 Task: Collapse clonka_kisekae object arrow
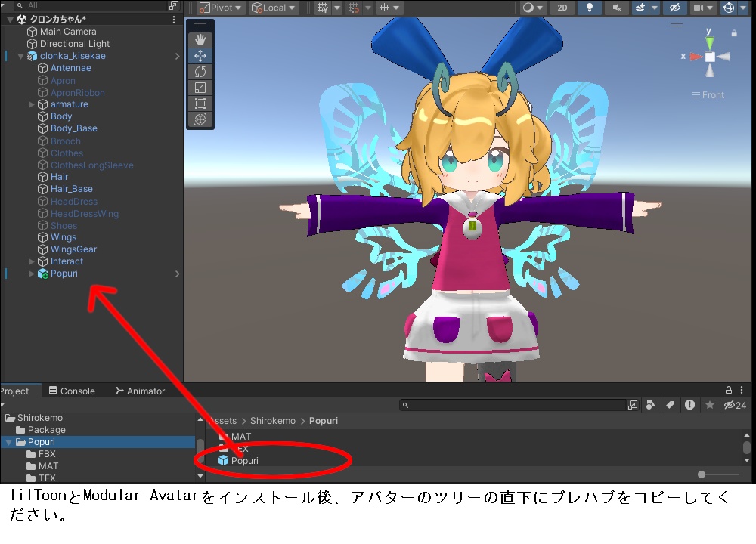[x=20, y=56]
